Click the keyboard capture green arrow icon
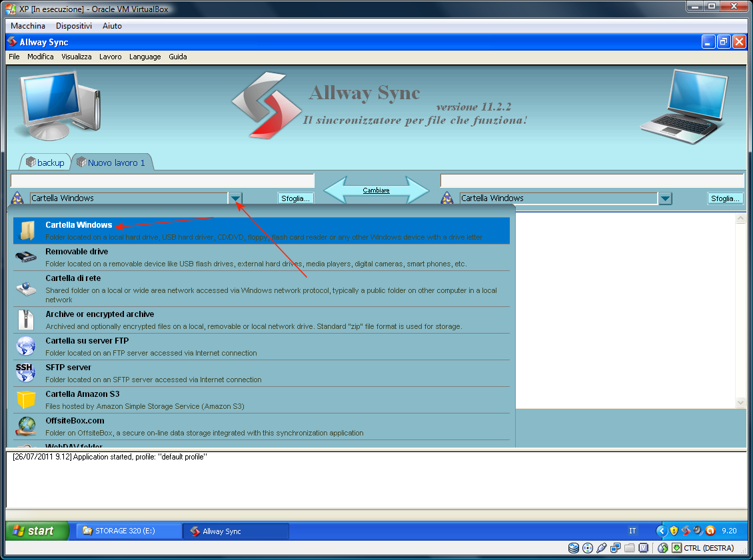 coord(676,548)
